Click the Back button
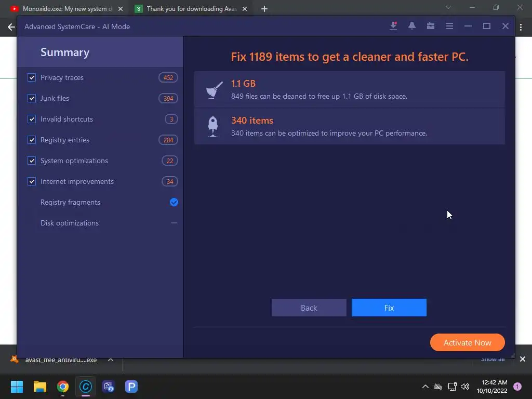Screen dimensions: 532x399 pyautogui.click(x=309, y=308)
